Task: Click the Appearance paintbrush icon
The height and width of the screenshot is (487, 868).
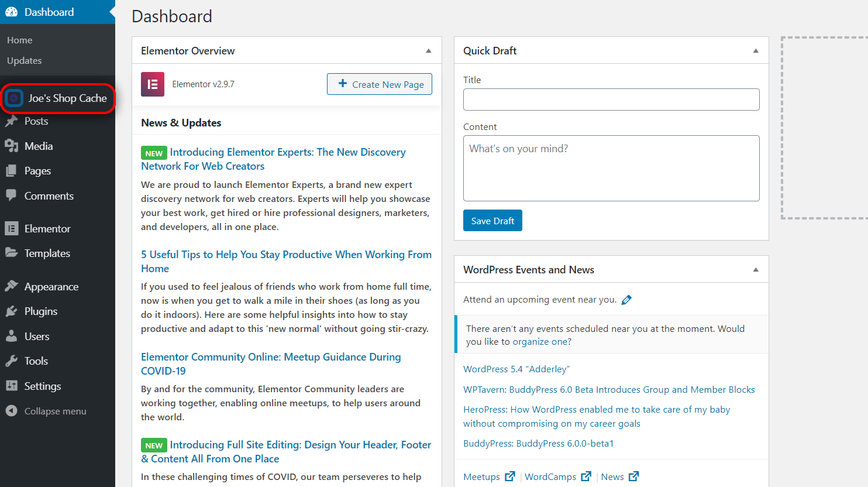Action: [12, 286]
